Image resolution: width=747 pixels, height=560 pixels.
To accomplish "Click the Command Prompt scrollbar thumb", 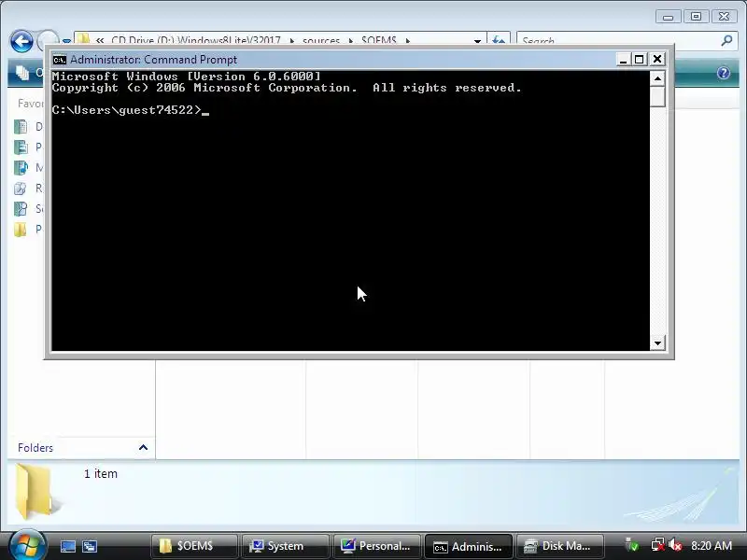I will 658,97.
